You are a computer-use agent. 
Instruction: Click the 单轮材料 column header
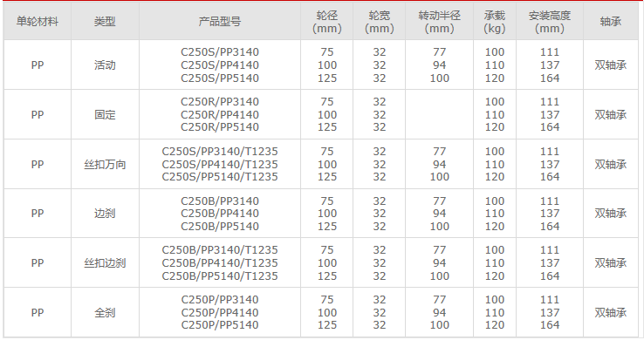click(38, 21)
